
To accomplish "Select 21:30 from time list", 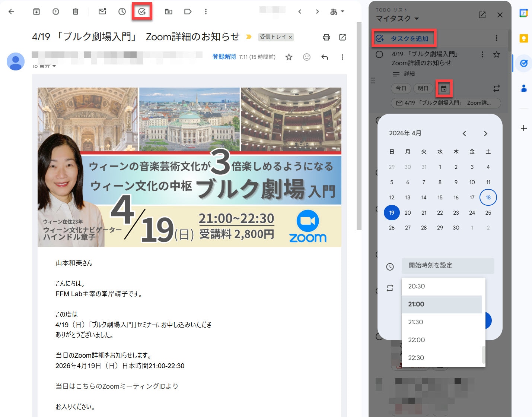I will click(x=415, y=322).
